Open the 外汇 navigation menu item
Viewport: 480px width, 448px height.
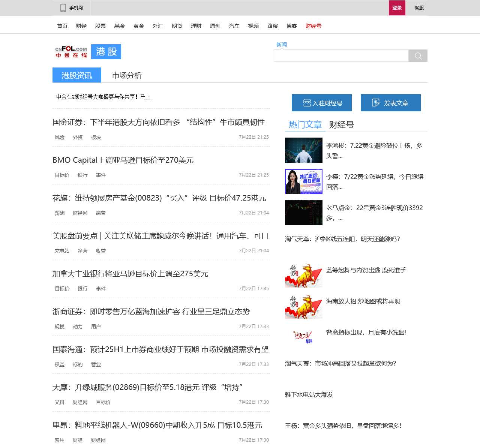pyautogui.click(x=158, y=26)
